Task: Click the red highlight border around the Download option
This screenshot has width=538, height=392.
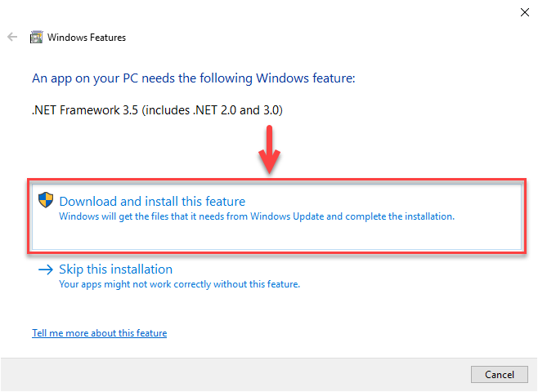Action: pyautogui.click(x=276, y=180)
